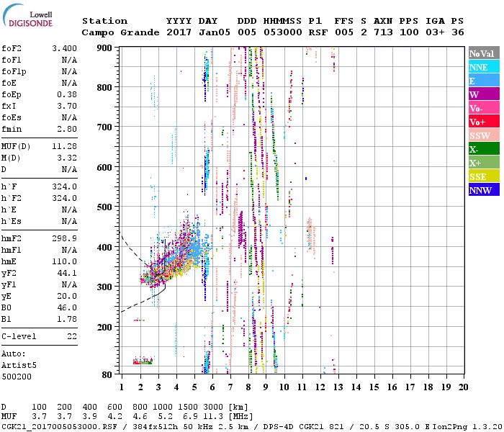Select the Vo- pink legend swatch
The height and width of the screenshot is (432, 504).
[x=484, y=108]
